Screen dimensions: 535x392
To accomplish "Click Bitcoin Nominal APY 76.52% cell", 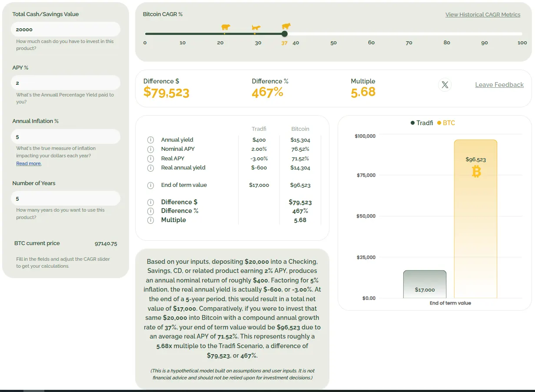I will pos(300,149).
